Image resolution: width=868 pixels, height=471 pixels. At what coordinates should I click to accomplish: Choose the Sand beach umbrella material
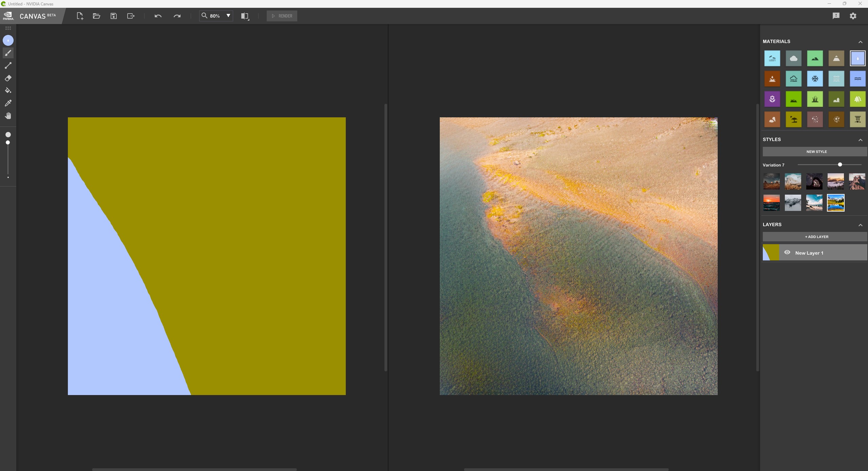coord(794,119)
